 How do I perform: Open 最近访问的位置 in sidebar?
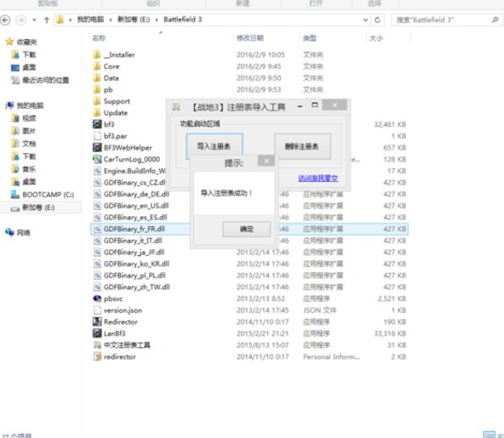click(45, 80)
